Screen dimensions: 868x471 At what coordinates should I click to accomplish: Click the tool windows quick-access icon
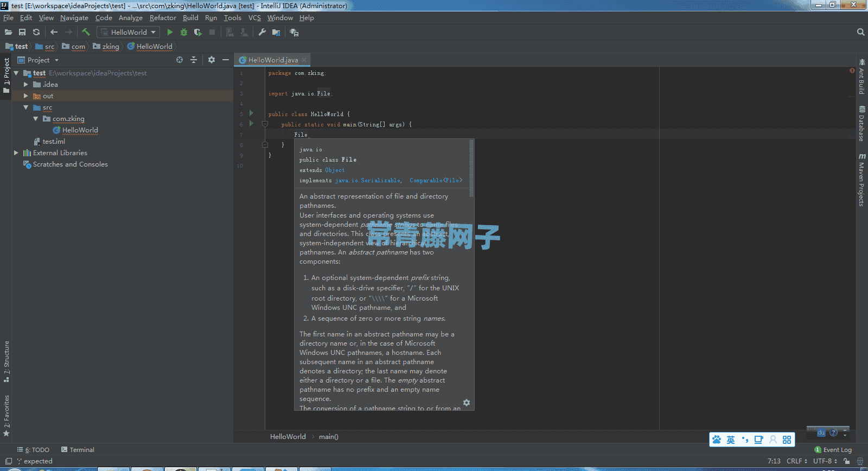pyautogui.click(x=9, y=461)
